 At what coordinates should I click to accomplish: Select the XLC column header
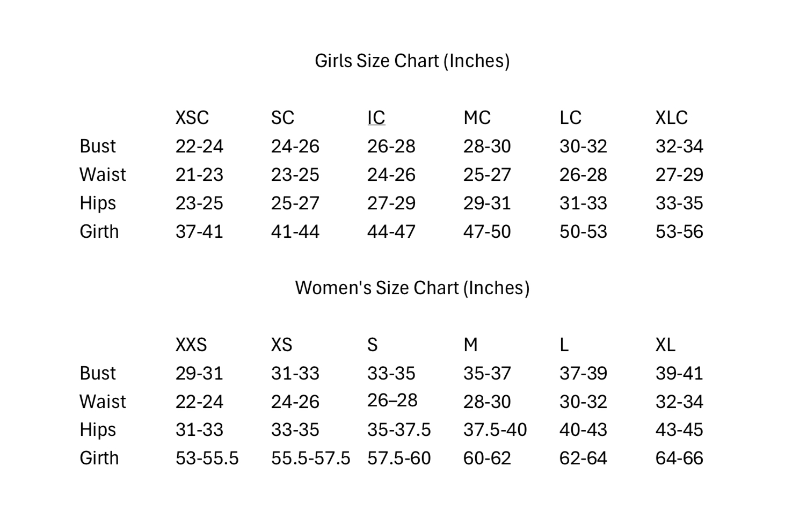click(671, 118)
